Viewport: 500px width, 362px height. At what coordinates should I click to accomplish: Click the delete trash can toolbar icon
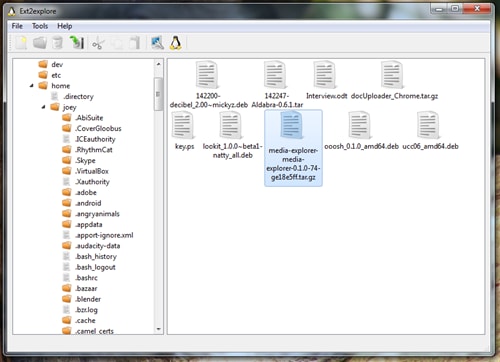tap(58, 43)
